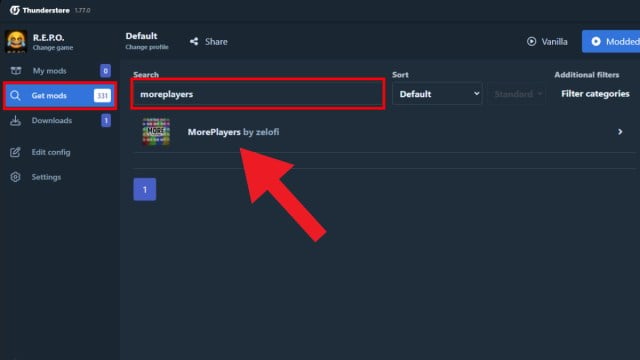This screenshot has width=640, height=360.
Task: Click the Modded play icon
Action: (596, 41)
